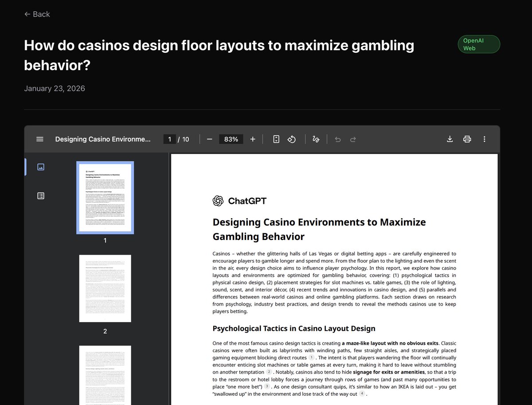Click the document title 'Designing Casino Environme...'
This screenshot has height=405, width=532.
pos(103,139)
